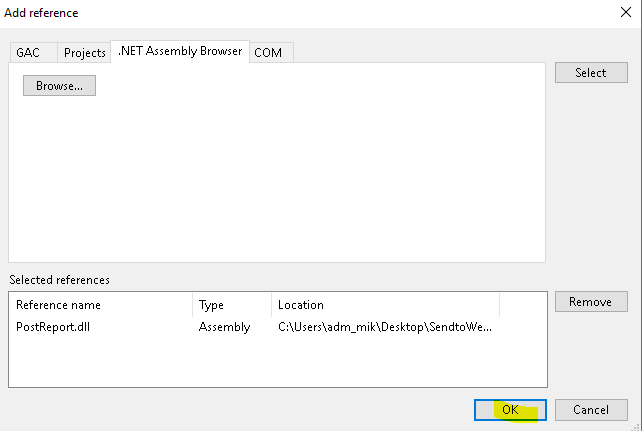Click the C:\Users\adm_mik location path cell
642x431 pixels.
click(x=385, y=327)
